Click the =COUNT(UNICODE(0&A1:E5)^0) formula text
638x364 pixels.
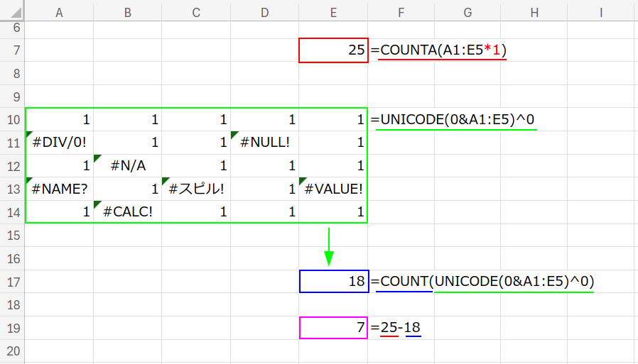(482, 282)
